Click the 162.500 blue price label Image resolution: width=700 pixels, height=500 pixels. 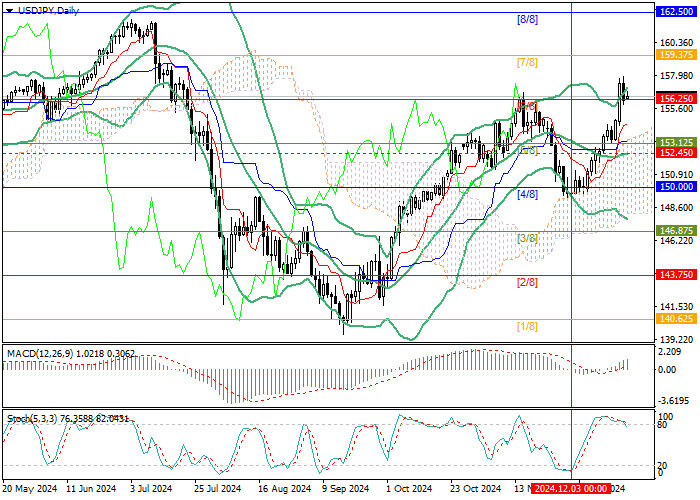[676, 12]
